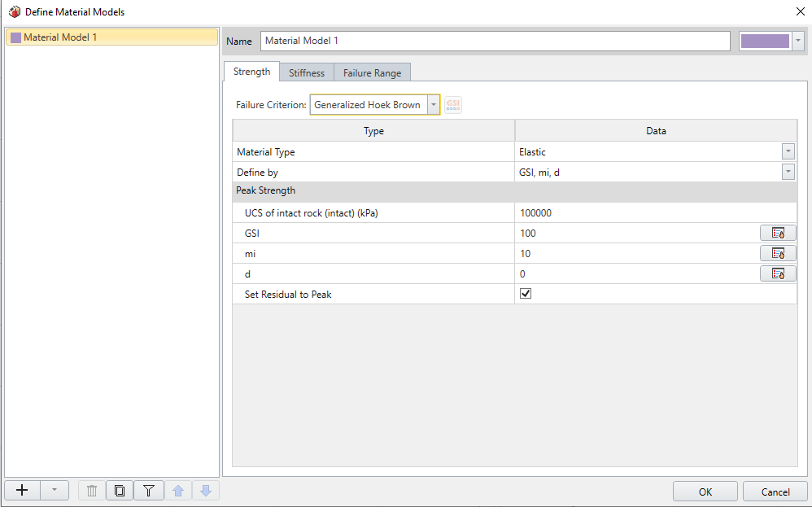This screenshot has width=812, height=507.
Task: Open the GSI calculator icon
Action: coord(453,104)
